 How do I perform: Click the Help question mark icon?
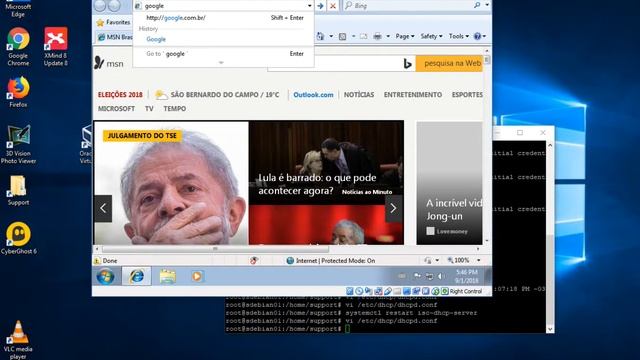click(x=477, y=36)
